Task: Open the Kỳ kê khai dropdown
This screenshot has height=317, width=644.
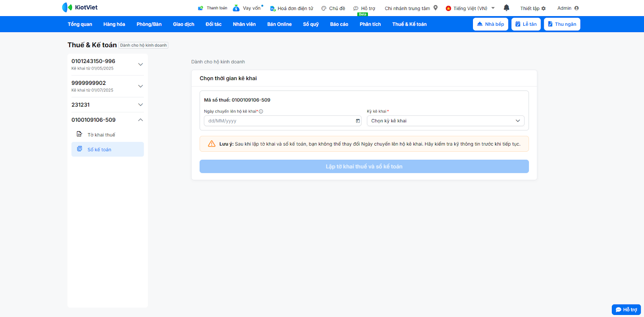Action: pos(446,121)
